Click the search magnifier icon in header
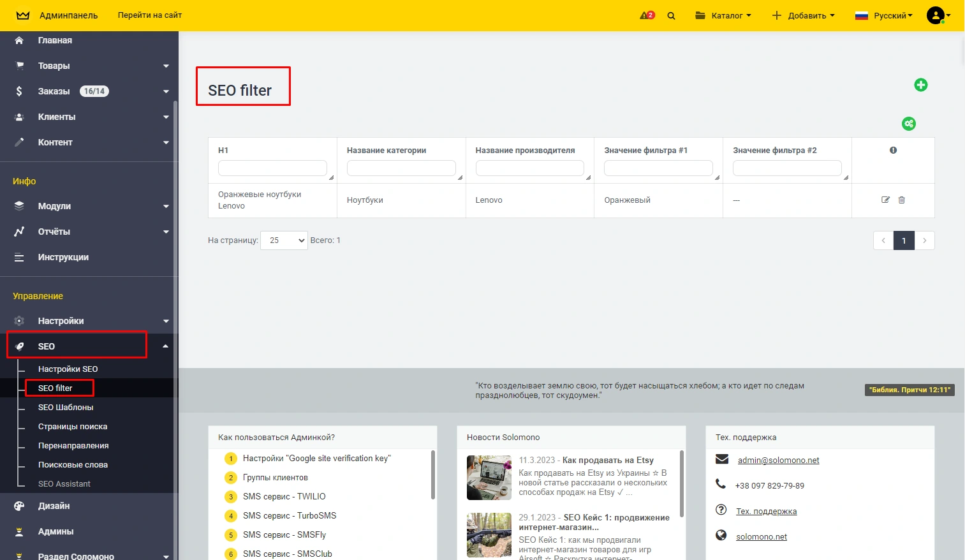 point(671,16)
